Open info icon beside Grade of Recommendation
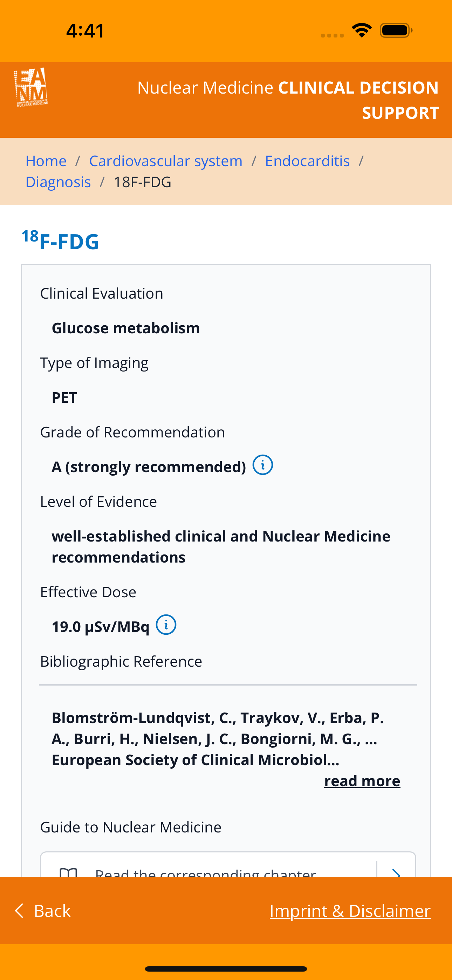452x980 pixels. 262,465
